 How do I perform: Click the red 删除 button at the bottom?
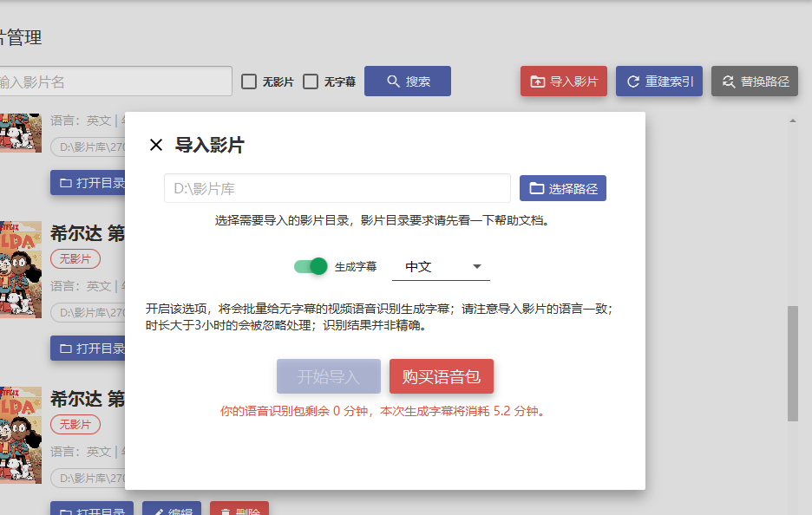pos(239,508)
